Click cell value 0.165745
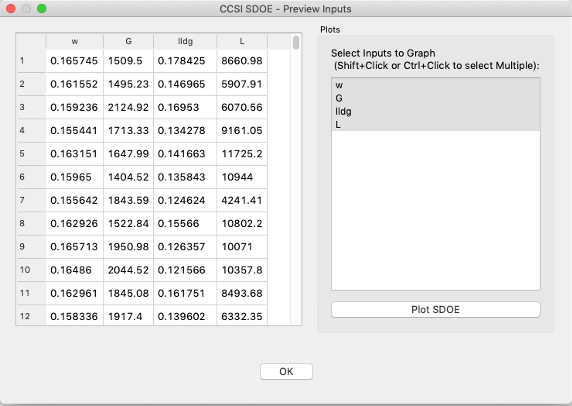Viewport: 572px width, 406px height. click(74, 61)
